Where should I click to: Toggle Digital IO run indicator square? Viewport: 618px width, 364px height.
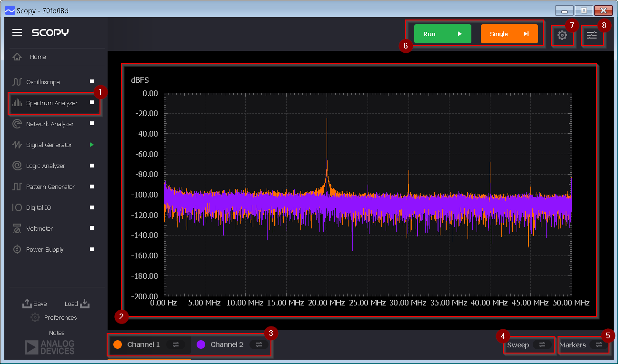click(x=92, y=207)
